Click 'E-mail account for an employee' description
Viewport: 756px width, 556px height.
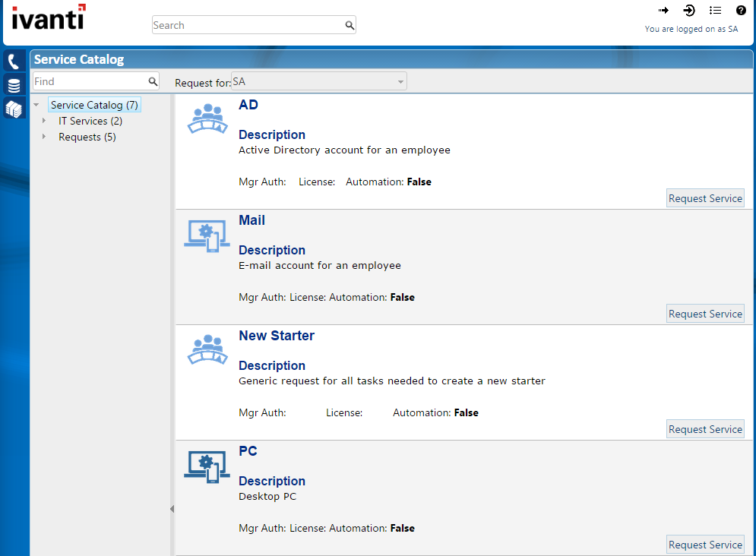[x=320, y=266]
